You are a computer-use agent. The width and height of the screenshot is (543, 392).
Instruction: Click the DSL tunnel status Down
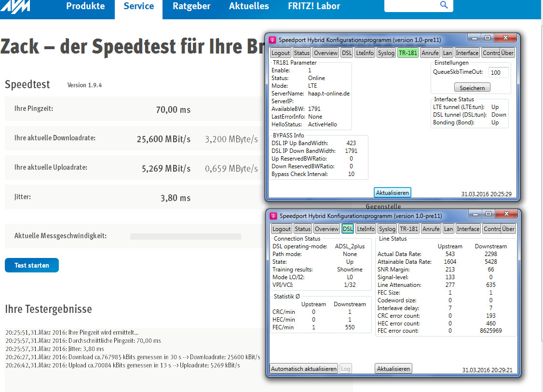(499, 115)
